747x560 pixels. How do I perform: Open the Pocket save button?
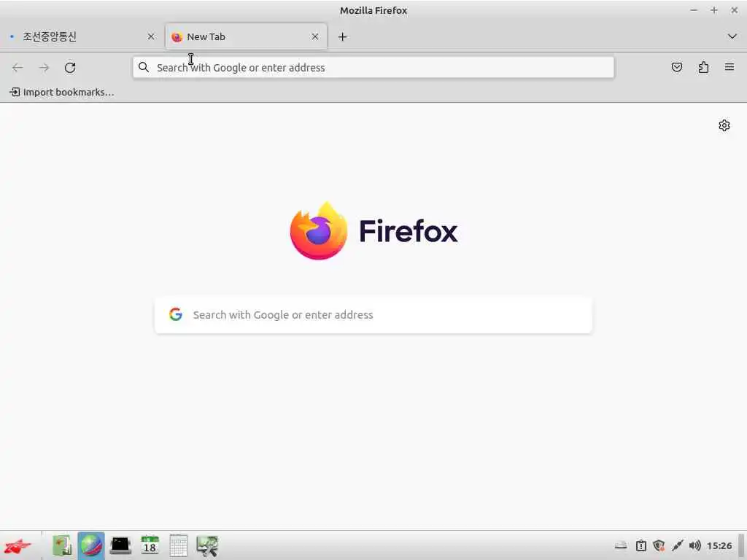tap(677, 68)
